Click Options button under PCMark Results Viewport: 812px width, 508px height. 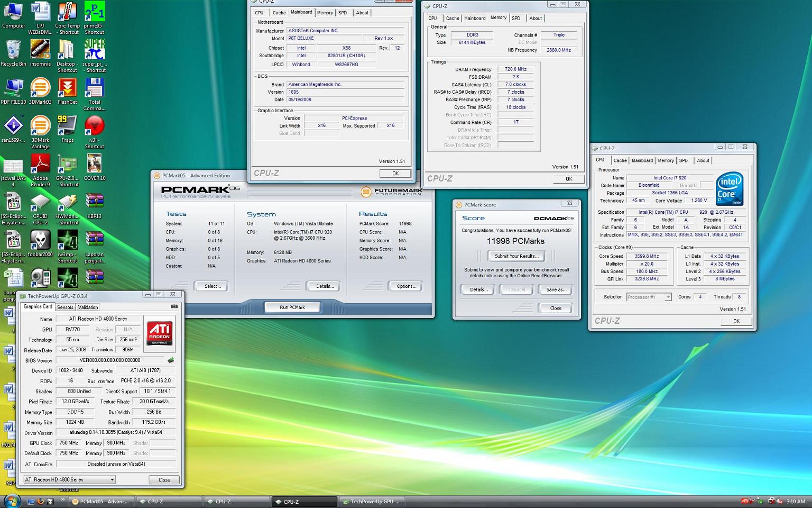[x=406, y=286]
